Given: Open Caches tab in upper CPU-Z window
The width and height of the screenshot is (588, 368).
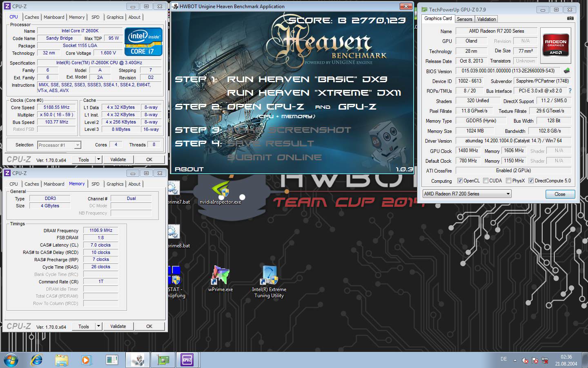Looking at the screenshot, I should pos(31,17).
